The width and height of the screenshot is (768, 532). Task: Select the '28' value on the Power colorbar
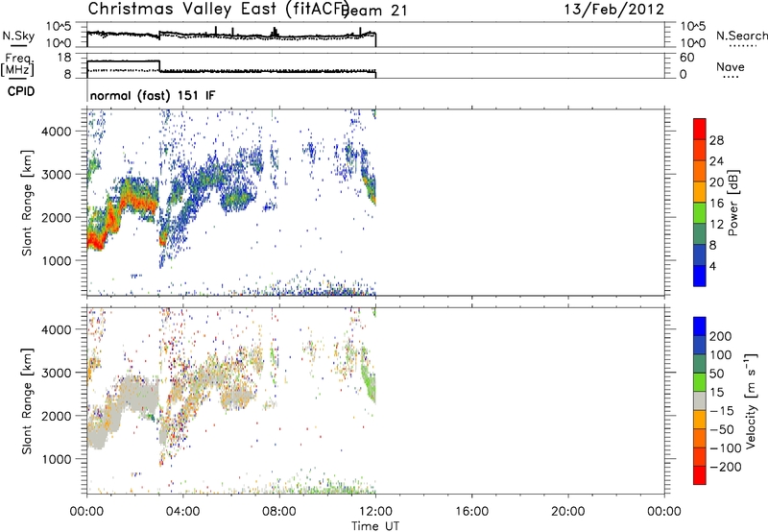coord(716,140)
